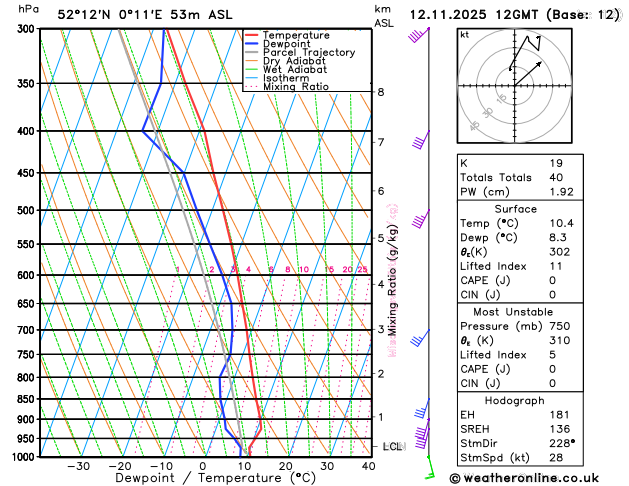The image size is (629, 486).
Task: Click the surface Dewp value 8.3
Action: 558,237
